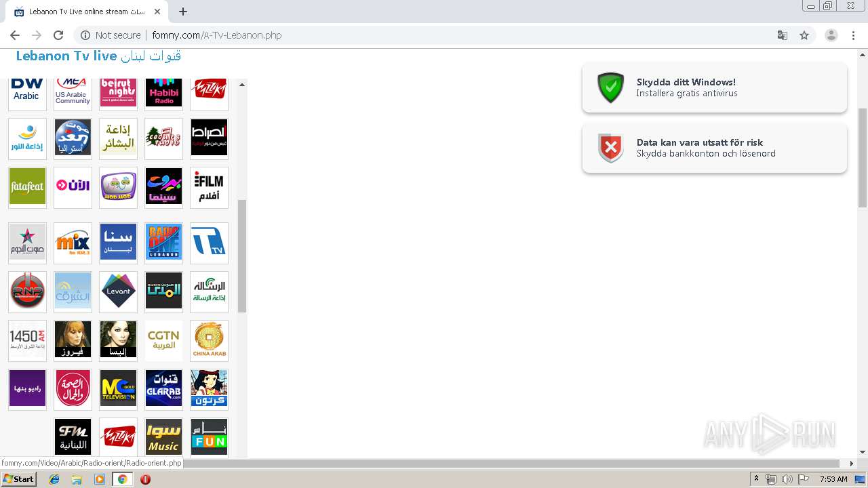This screenshot has width=868, height=488.
Task: Click the Lebanon Tv live heading link
Action: tap(98, 56)
